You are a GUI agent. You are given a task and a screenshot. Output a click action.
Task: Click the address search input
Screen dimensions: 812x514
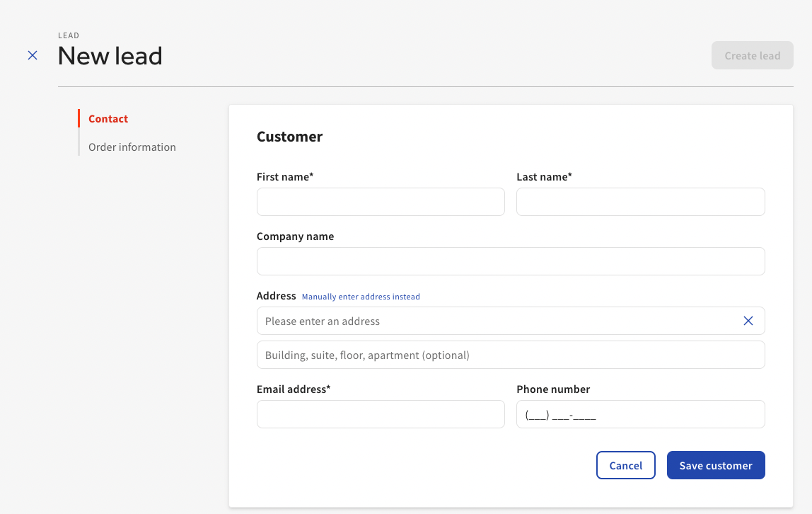pos(495,321)
